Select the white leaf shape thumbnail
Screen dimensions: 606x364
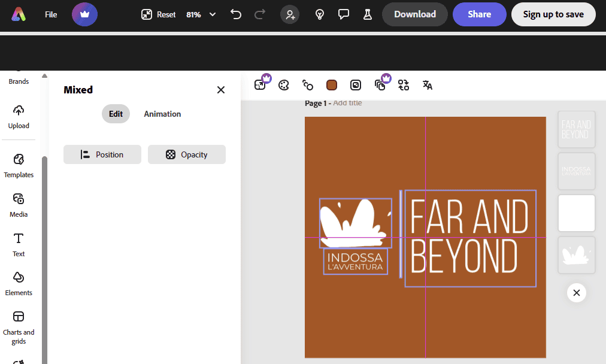click(576, 254)
